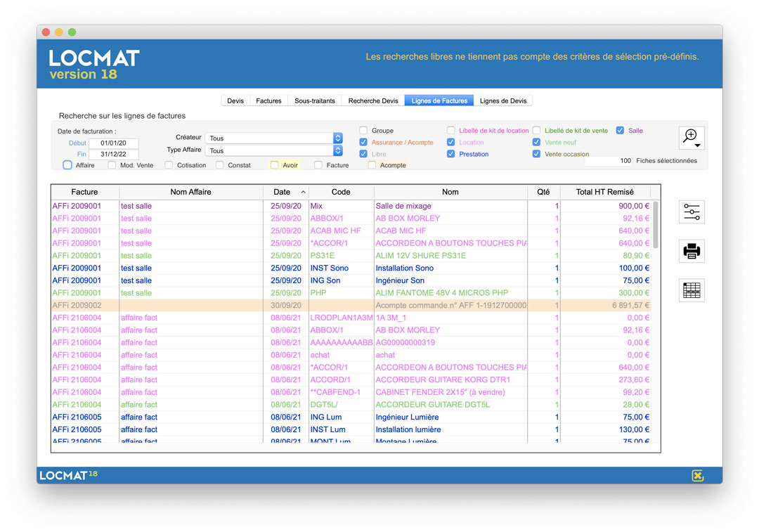This screenshot has width=759, height=532.
Task: Check the Affaire checkbox
Action: 67,165
